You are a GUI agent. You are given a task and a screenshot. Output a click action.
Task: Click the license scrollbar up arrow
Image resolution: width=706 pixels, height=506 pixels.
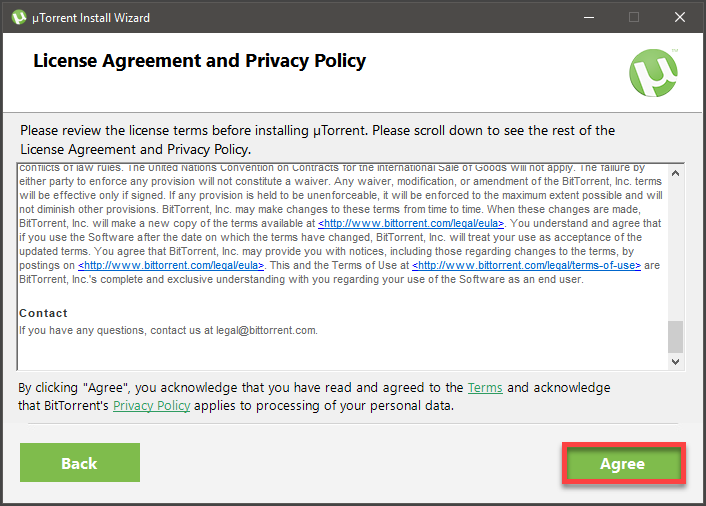click(x=675, y=173)
